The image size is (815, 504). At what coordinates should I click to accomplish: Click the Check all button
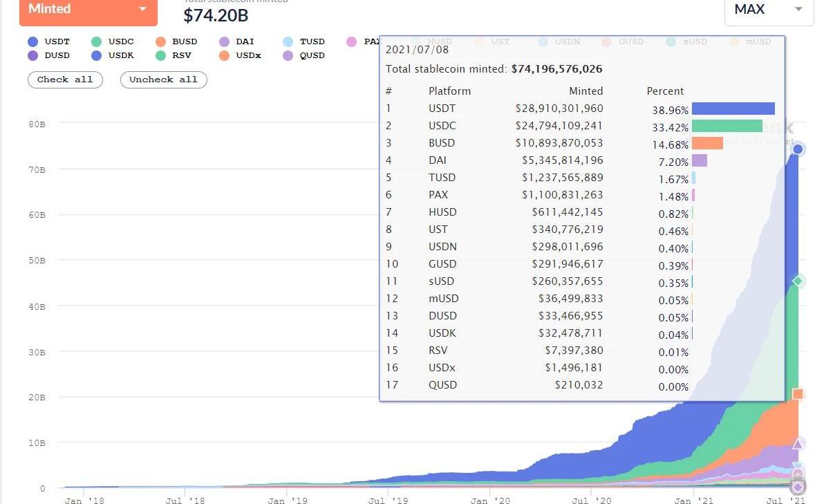(65, 80)
